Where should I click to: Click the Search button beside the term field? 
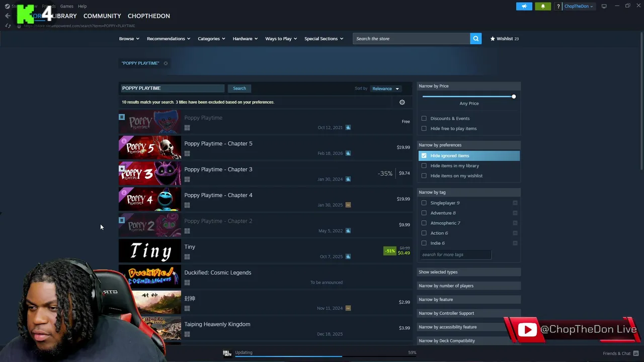click(x=239, y=88)
